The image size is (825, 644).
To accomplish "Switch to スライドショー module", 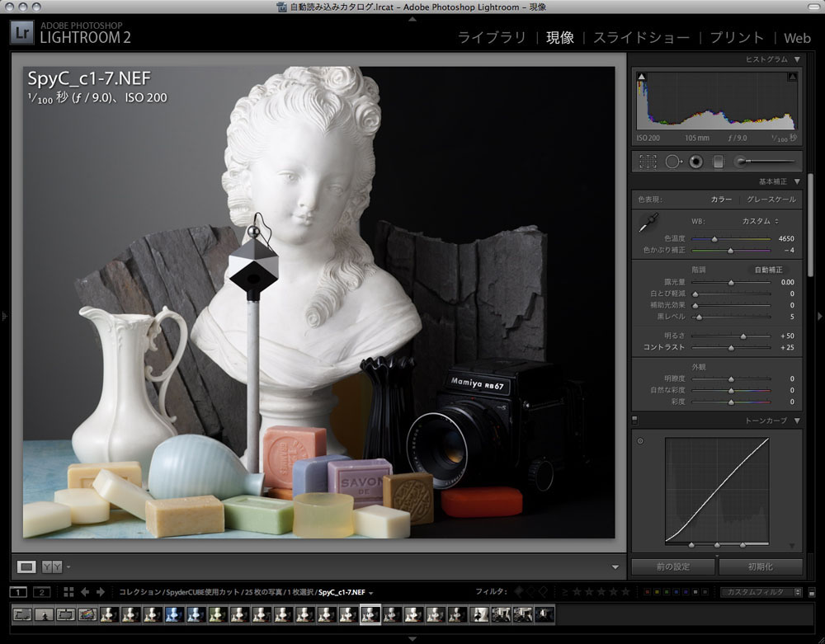I will (x=641, y=38).
